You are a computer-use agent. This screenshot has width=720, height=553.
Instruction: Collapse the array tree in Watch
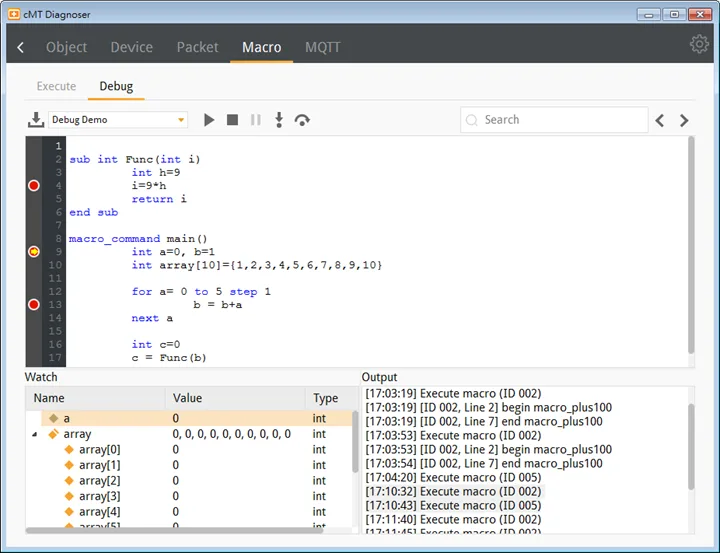(x=35, y=434)
